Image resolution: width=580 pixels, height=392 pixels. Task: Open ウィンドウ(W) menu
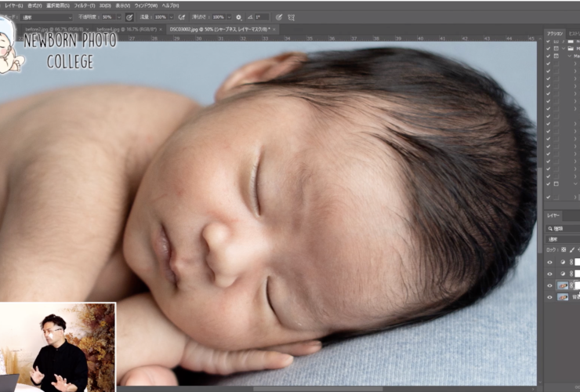click(146, 5)
